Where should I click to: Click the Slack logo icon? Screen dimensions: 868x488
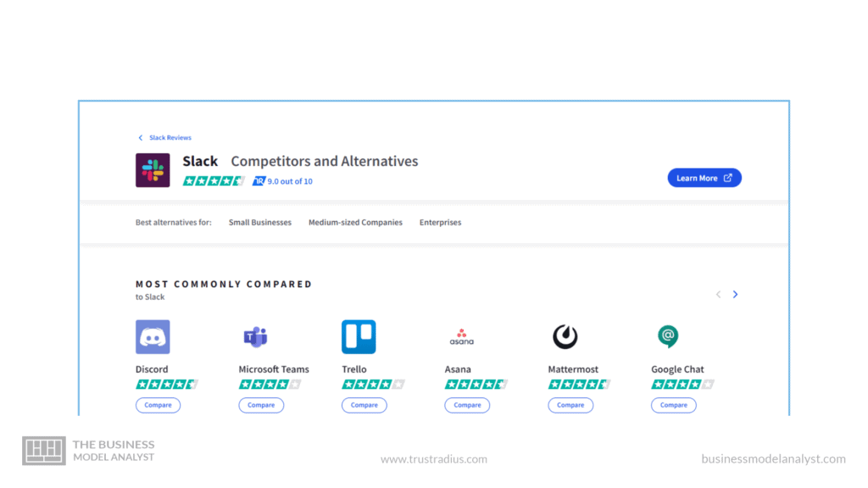[x=153, y=170]
